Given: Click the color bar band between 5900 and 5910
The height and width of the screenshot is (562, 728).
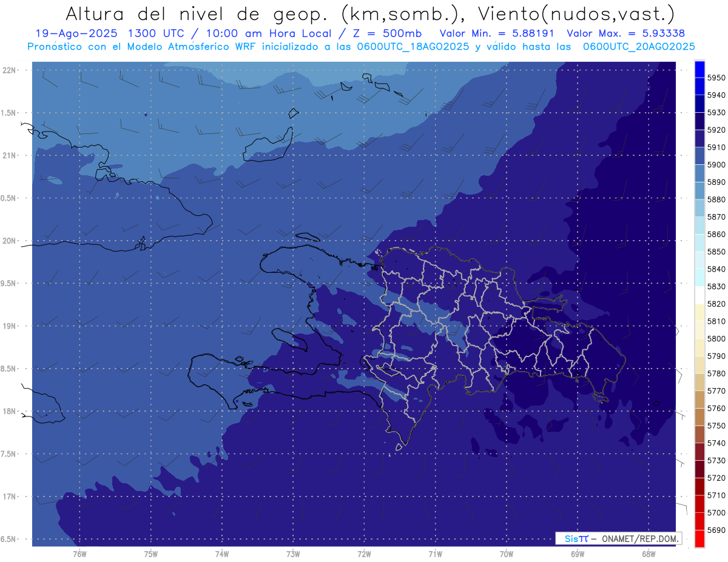Looking at the screenshot, I should (699, 156).
